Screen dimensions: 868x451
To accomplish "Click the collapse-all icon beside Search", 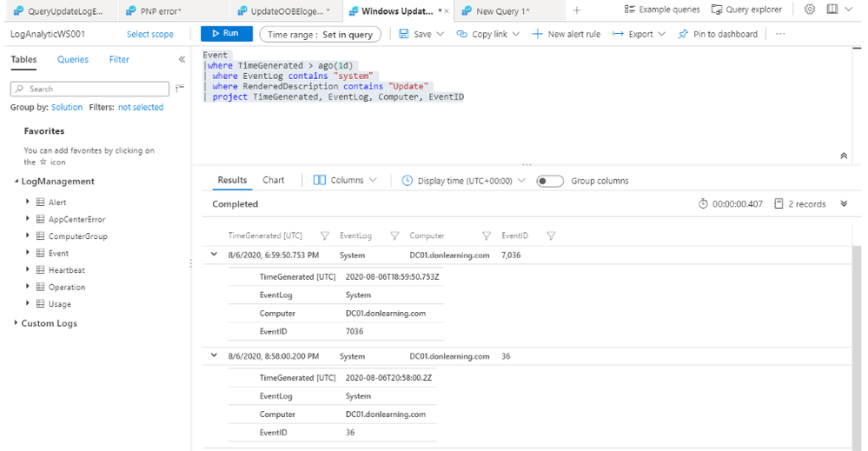I will [x=179, y=89].
